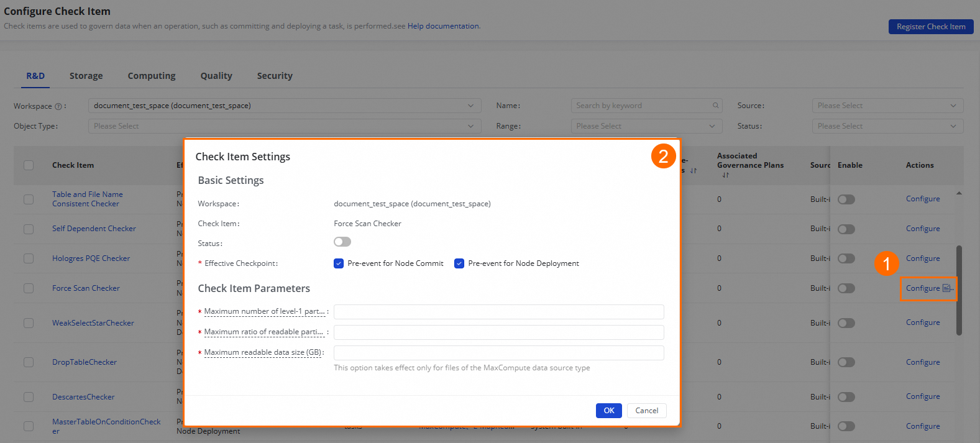The image size is (980, 443).
Task: Click Configure for Self Dependent Checker
Action: [923, 229]
